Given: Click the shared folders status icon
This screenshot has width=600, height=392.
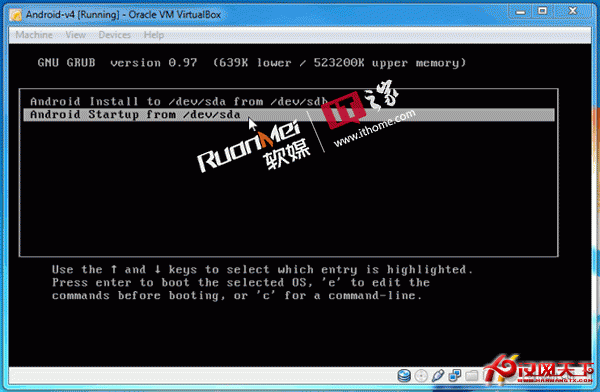Looking at the screenshot, I should [x=471, y=376].
